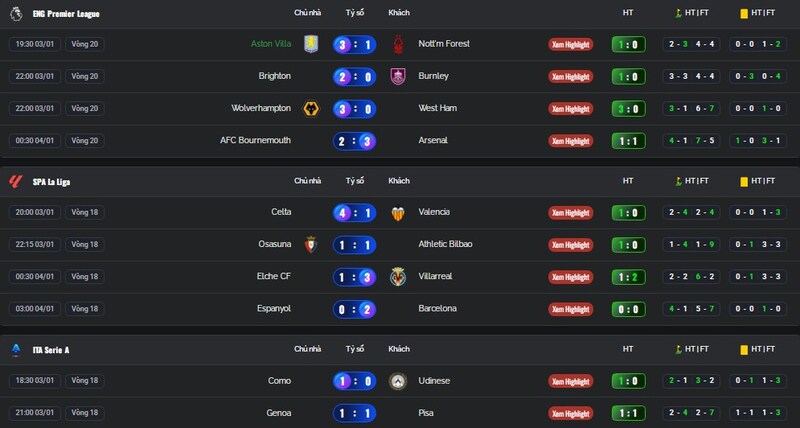Click the La Liga logo icon
This screenshot has width=800, height=428.
(15, 181)
